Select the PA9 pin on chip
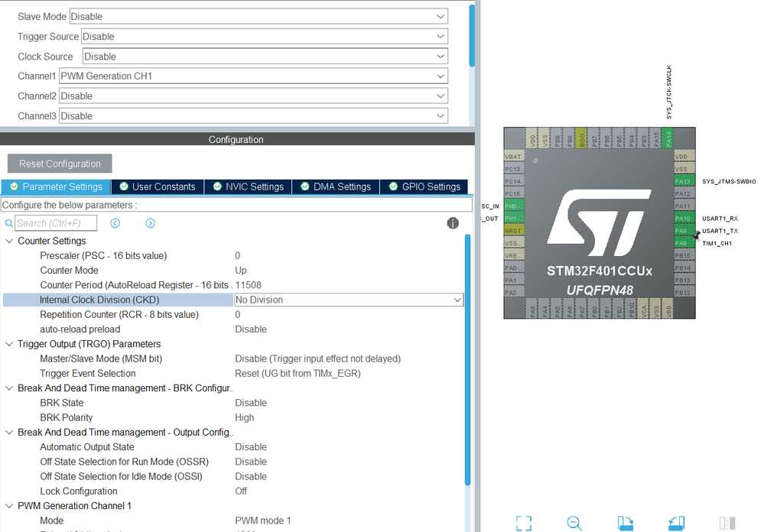764x532 pixels. tap(684, 231)
